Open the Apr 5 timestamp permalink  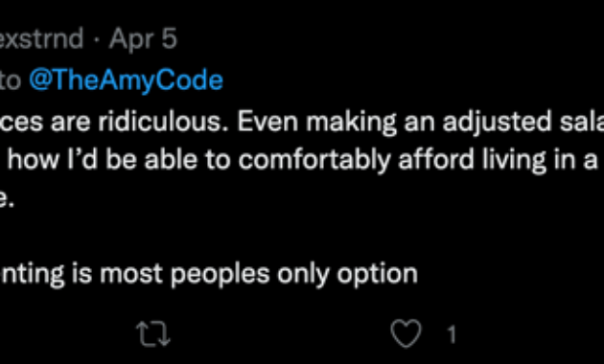click(x=143, y=39)
